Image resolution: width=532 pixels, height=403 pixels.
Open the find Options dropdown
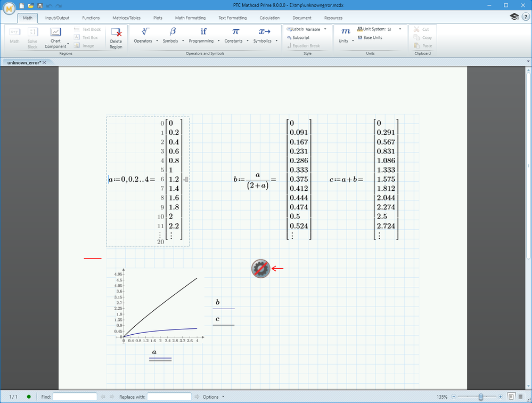(x=213, y=397)
